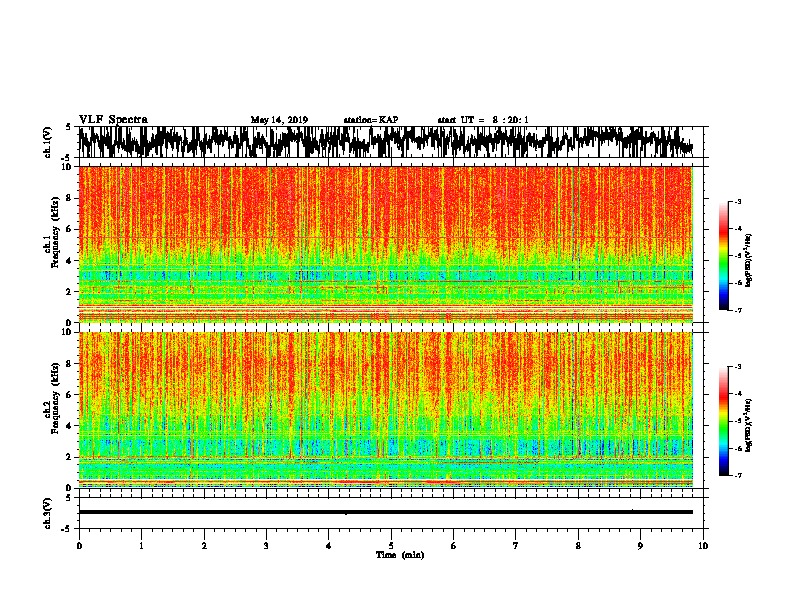
Task: Click the ch.1 "Frequency (kHz)" axis label
Action: [55, 232]
